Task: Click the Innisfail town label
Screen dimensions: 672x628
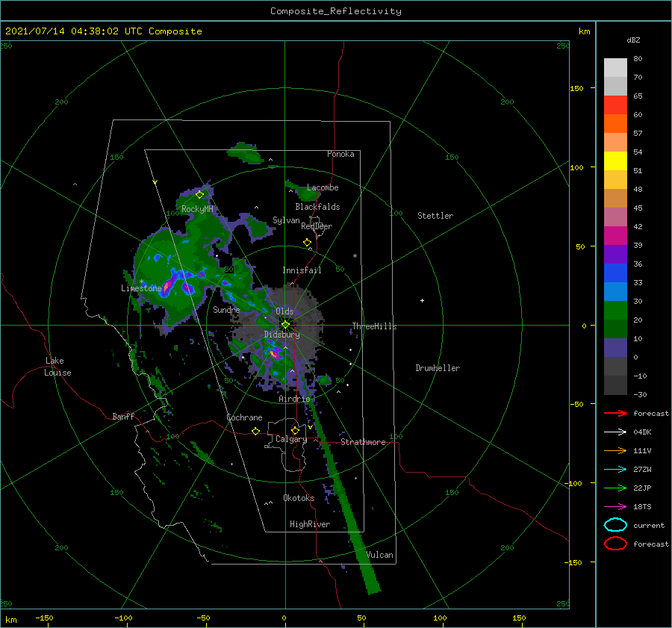Action: click(x=302, y=270)
